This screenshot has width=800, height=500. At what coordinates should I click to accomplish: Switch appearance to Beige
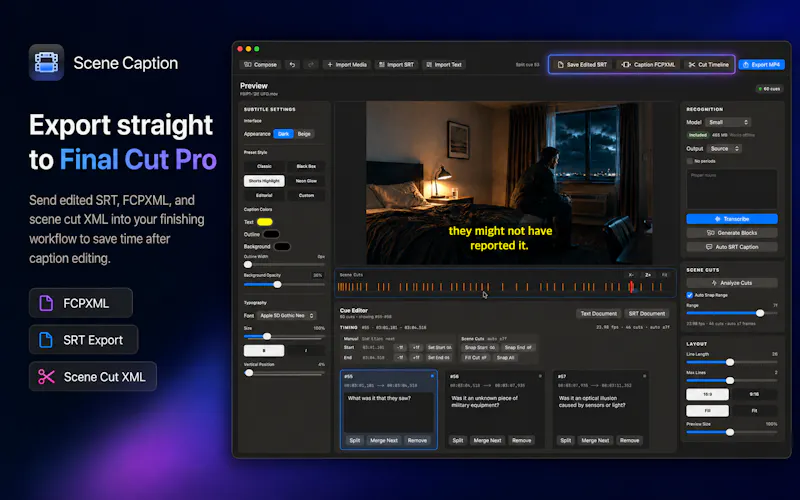tap(304, 134)
